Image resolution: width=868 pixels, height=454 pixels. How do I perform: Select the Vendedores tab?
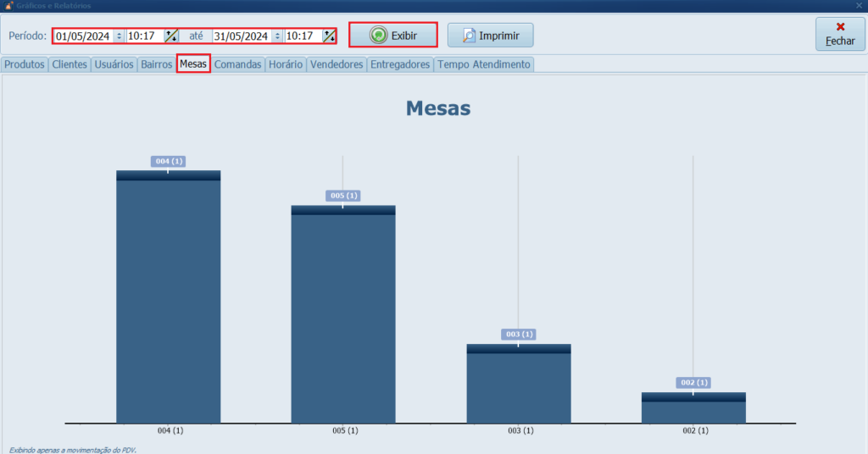[x=336, y=64]
